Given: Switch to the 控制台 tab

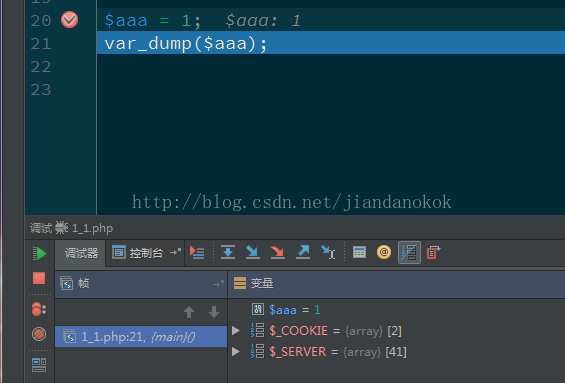Looking at the screenshot, I should coord(138,253).
